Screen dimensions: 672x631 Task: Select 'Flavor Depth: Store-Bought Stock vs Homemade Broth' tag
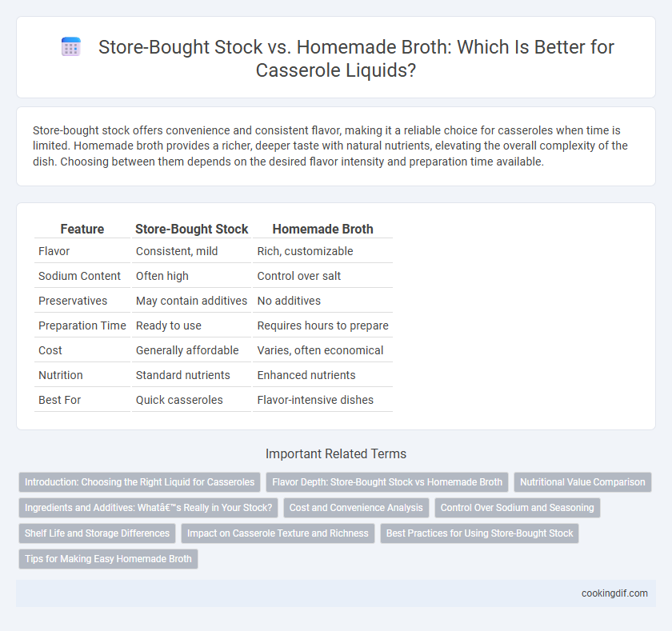click(387, 482)
